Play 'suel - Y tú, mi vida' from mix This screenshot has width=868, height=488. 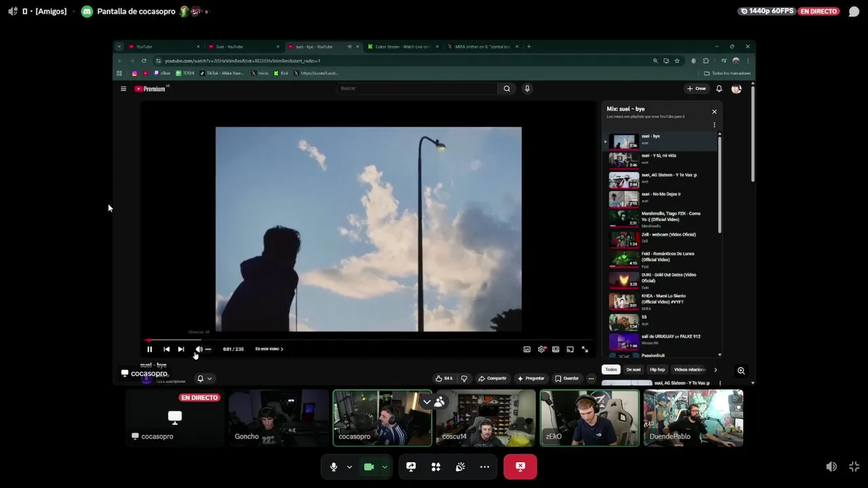tap(661, 160)
